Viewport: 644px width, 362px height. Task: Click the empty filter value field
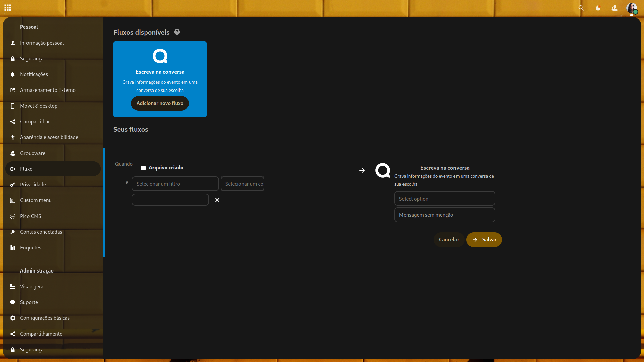click(170, 200)
